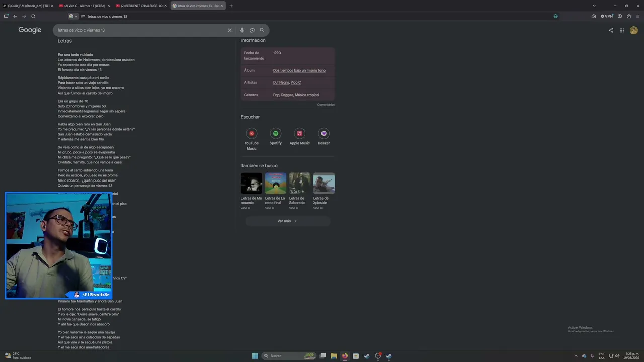Switch to the Vico C - Viernes 13 (LETRA) tab
The height and width of the screenshot is (362, 644).
pyautogui.click(x=85, y=6)
